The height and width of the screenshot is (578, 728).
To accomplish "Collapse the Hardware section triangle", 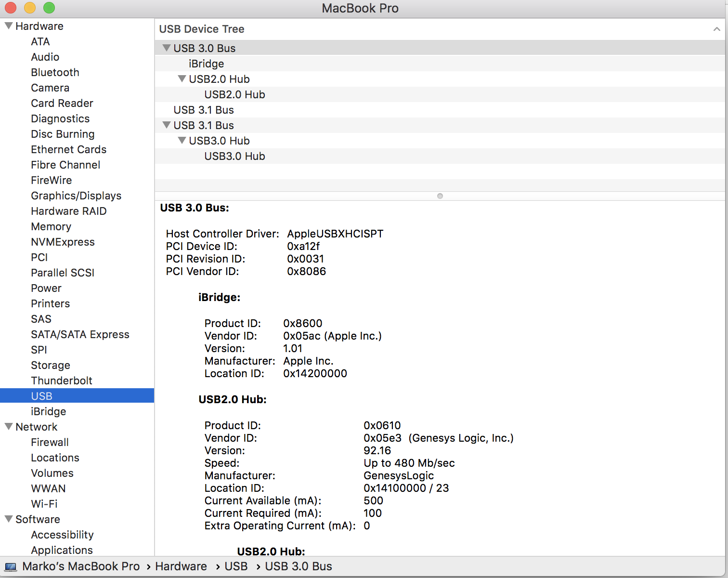I will click(9, 26).
